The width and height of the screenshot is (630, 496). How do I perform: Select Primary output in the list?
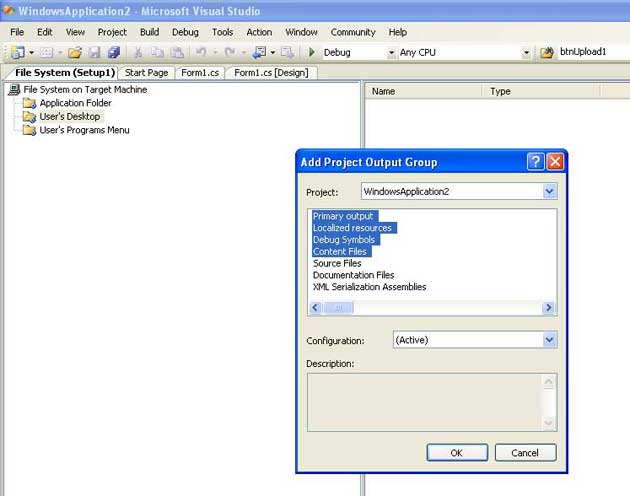(343, 216)
